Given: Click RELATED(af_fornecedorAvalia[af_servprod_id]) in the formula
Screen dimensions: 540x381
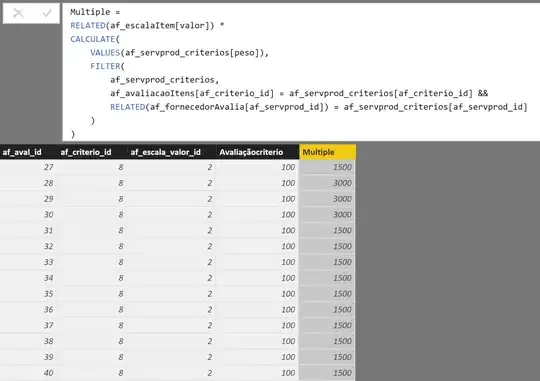Looking at the screenshot, I should [x=219, y=107].
